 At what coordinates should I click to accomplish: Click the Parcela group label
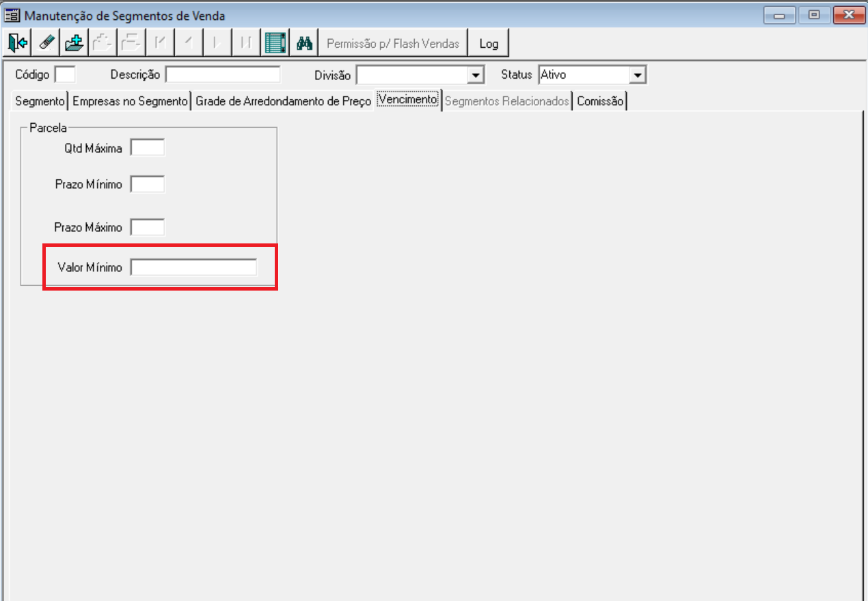[x=48, y=127]
